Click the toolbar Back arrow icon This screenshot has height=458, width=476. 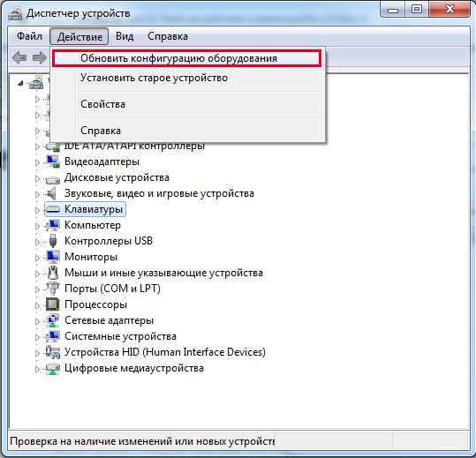[19, 57]
